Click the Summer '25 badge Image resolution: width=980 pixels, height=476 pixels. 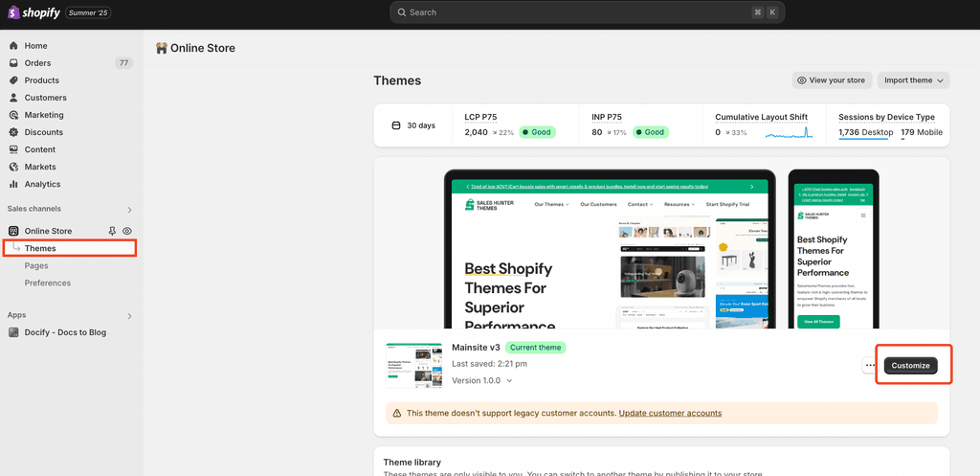tap(88, 12)
